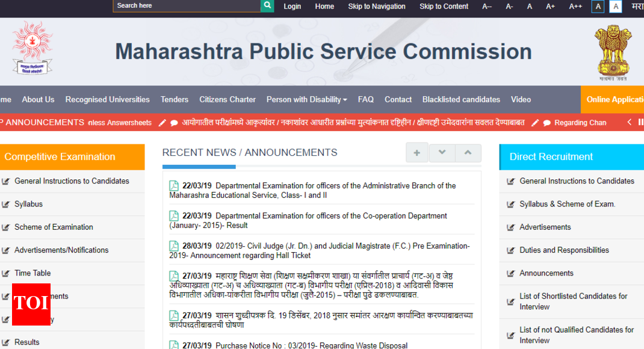Open the About Us menu item

[x=38, y=99]
